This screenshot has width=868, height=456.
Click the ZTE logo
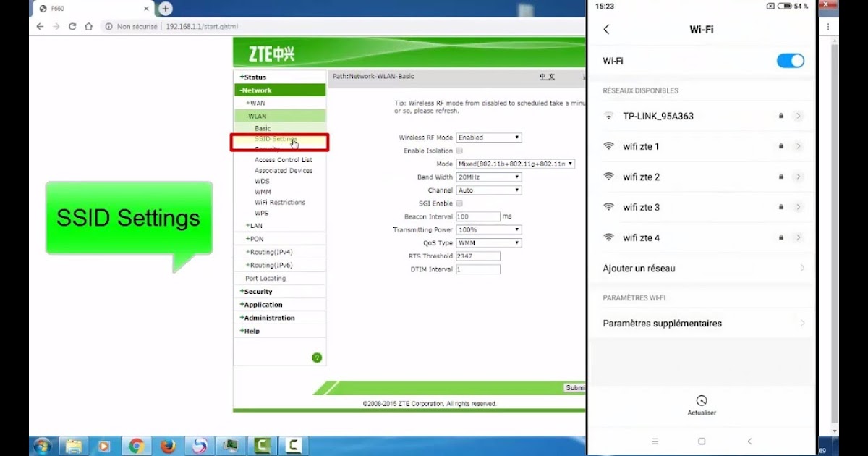[272, 54]
